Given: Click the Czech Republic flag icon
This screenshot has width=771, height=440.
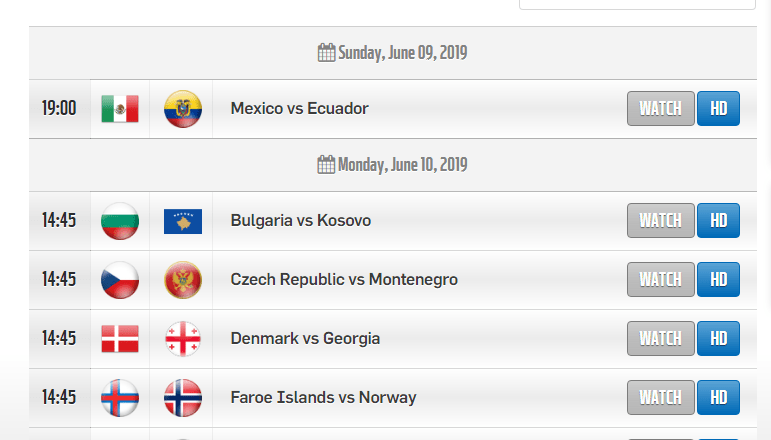Looking at the screenshot, I should [120, 280].
